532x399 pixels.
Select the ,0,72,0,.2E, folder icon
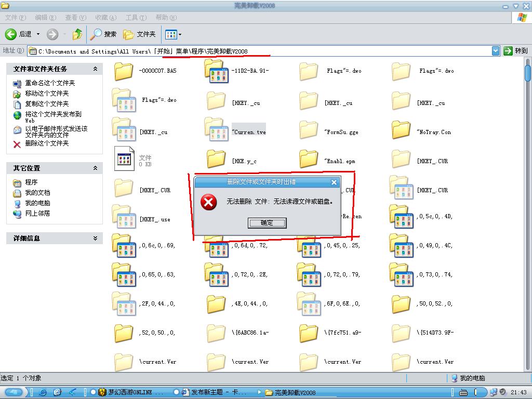point(217,275)
